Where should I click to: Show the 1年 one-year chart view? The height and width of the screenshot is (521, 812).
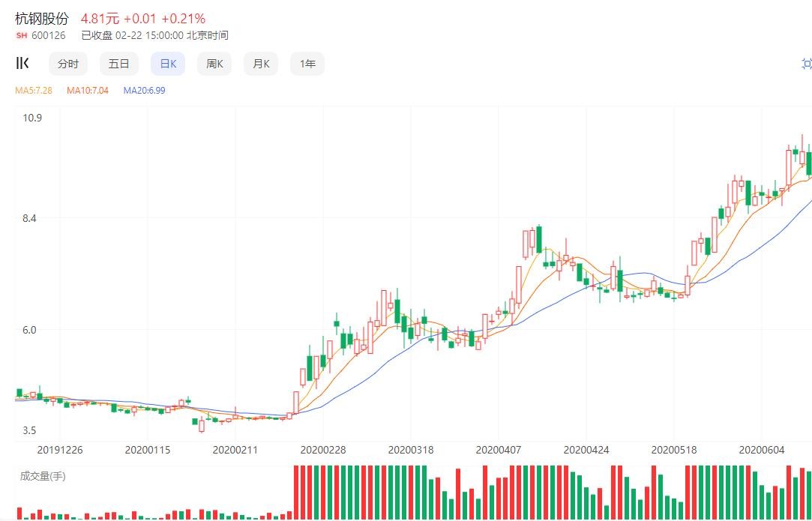tap(307, 64)
